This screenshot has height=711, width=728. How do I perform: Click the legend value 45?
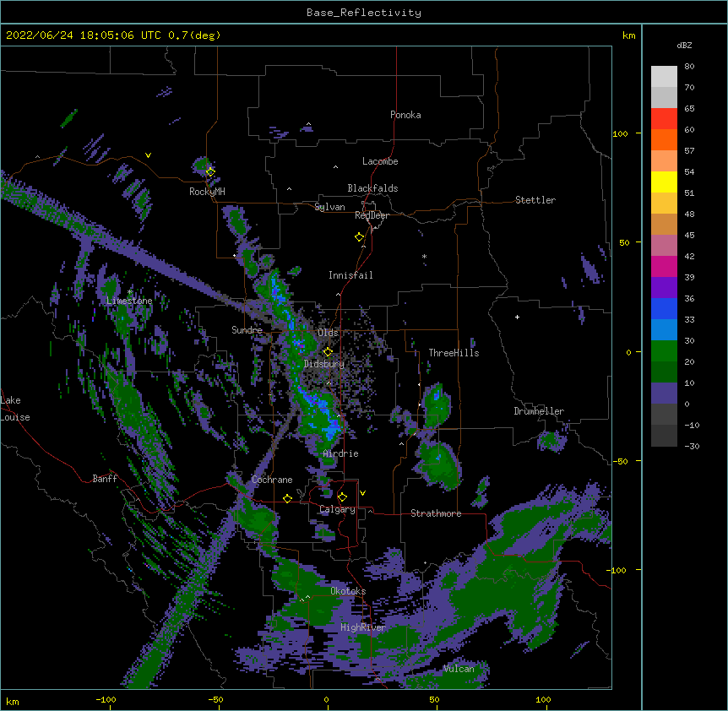pos(689,236)
